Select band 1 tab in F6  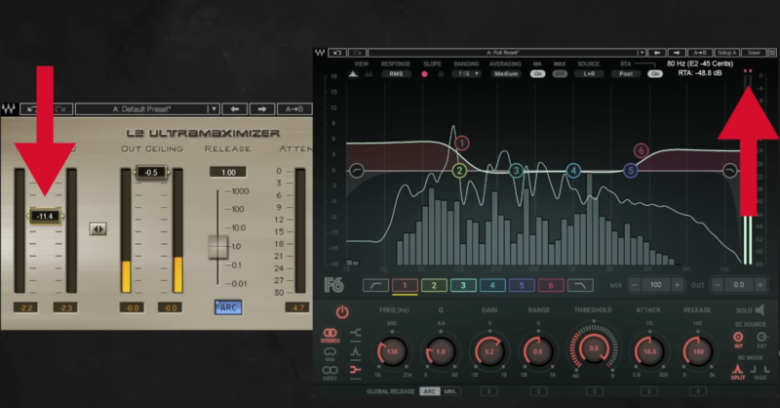(405, 285)
